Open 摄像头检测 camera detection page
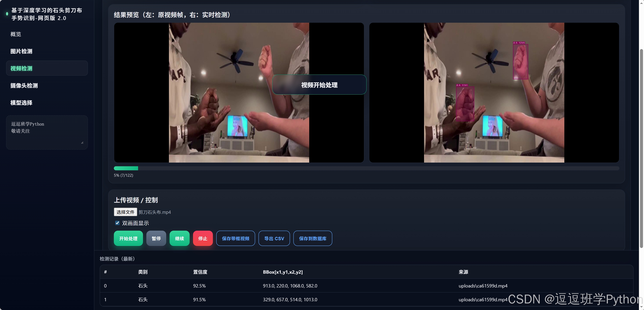The height and width of the screenshot is (310, 644). 24,86
